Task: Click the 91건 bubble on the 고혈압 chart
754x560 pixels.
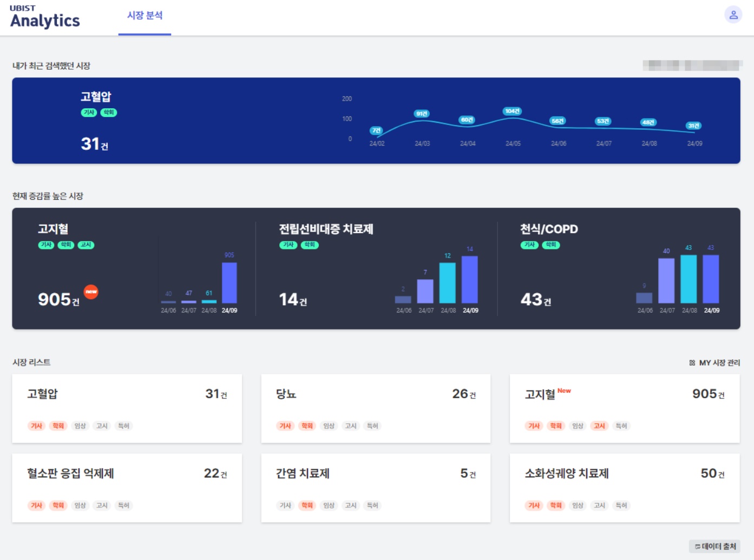Action: [x=422, y=114]
